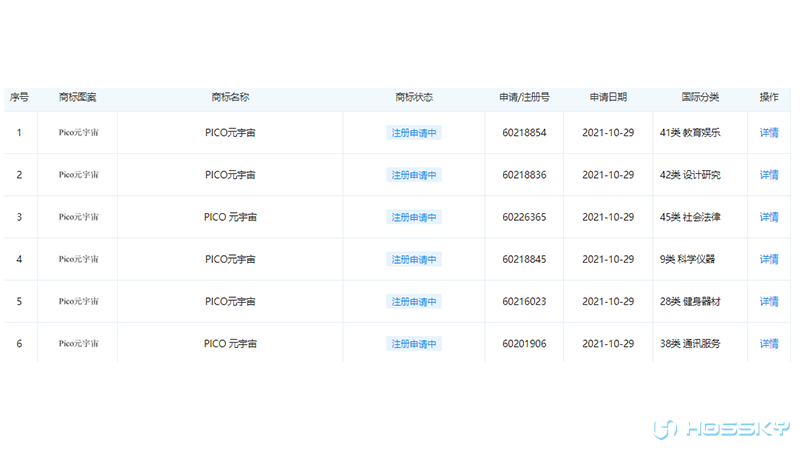Click the Pico元宇宙 trademark image in row 3
Screen dimensions: 800x450
[78, 217]
